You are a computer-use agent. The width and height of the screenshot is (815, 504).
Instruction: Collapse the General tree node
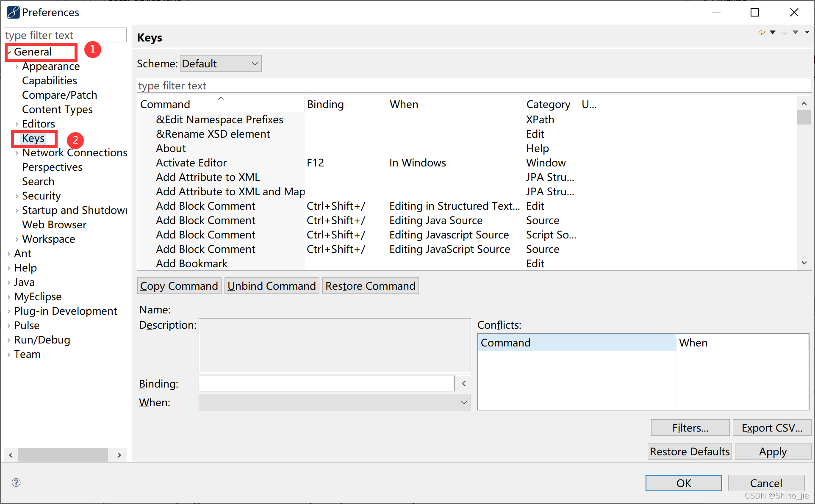[x=8, y=51]
